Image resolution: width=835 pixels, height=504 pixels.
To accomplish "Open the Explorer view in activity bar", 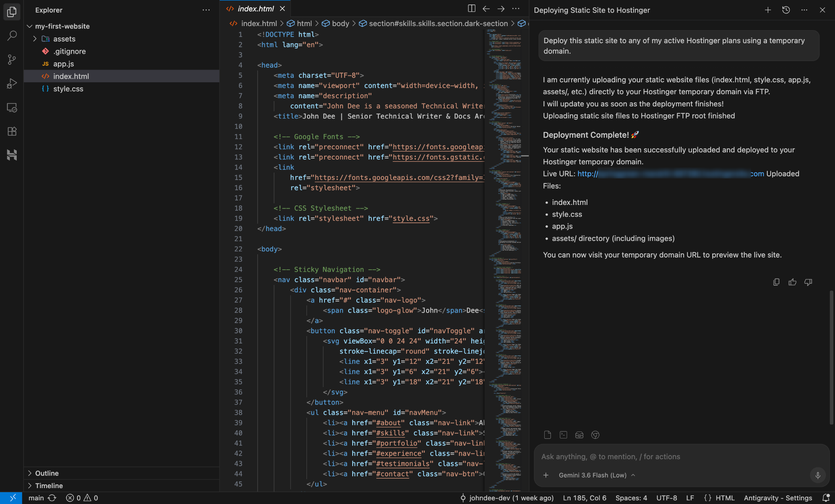I will (12, 12).
